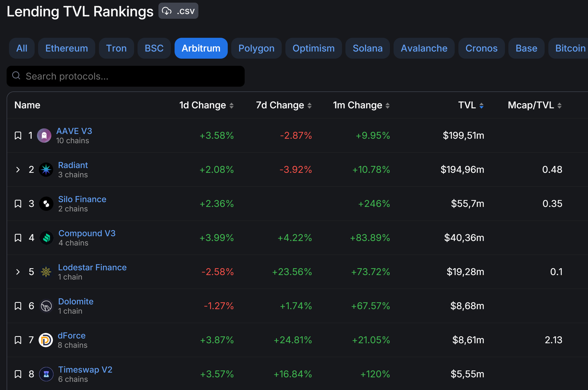The width and height of the screenshot is (588, 390).
Task: Expand the Lodestar Finance row
Action: [18, 272]
